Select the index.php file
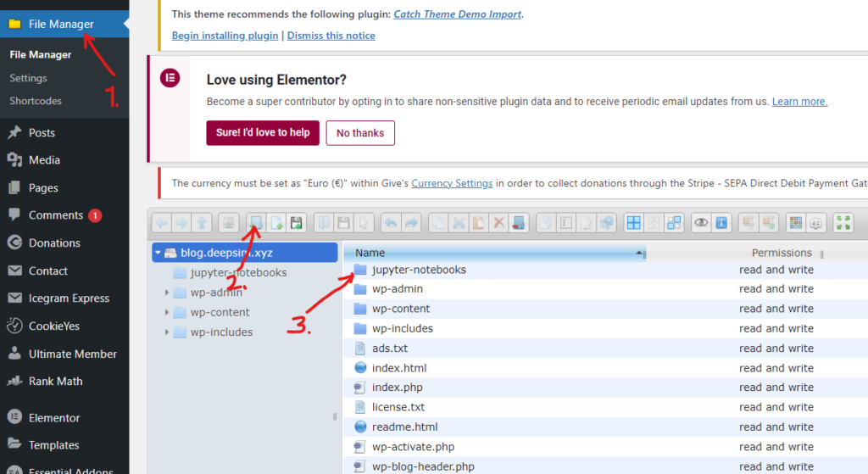The width and height of the screenshot is (868, 474). 605,388
